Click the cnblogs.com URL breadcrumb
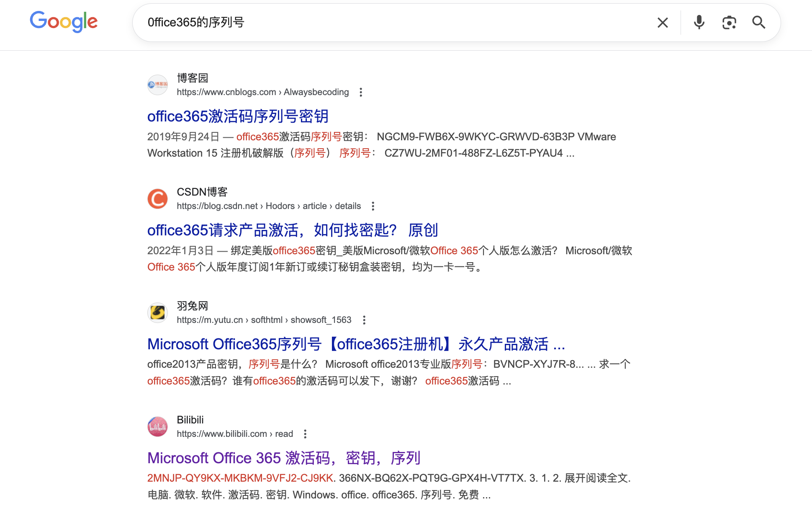 [x=262, y=92]
